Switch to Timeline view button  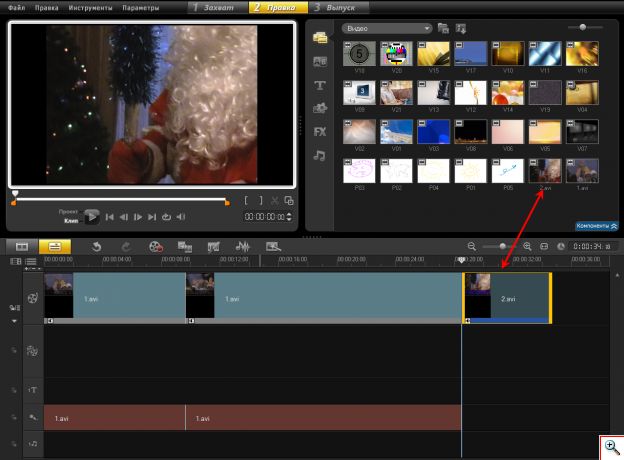point(55,247)
